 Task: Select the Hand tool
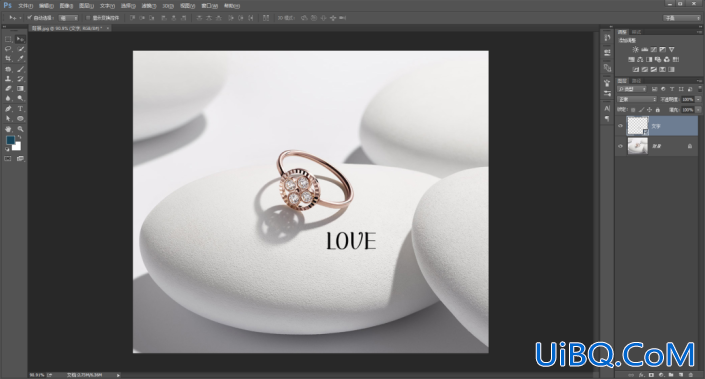(8, 129)
